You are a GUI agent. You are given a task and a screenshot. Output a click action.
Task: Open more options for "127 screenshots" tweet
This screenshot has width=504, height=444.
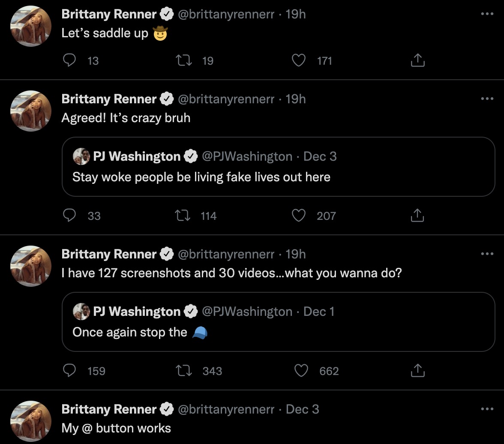(487, 254)
